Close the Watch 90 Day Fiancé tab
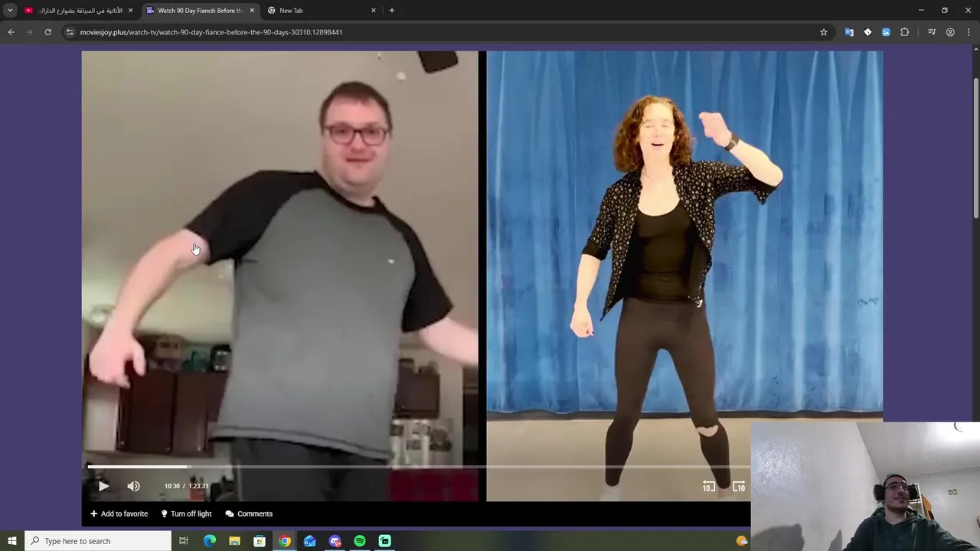Screen dimensions: 980x551 coord(252,11)
